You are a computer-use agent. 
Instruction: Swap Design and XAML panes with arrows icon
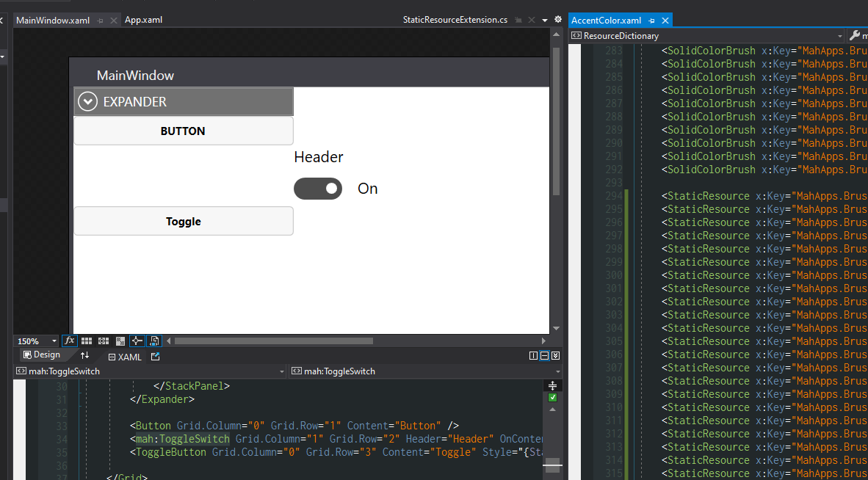point(86,356)
